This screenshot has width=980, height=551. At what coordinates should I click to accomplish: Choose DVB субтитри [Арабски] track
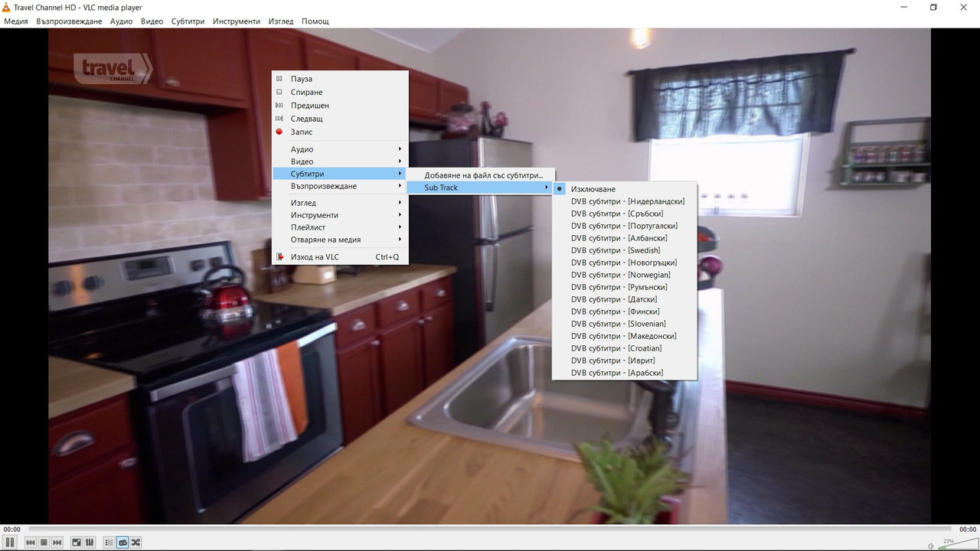(625, 373)
